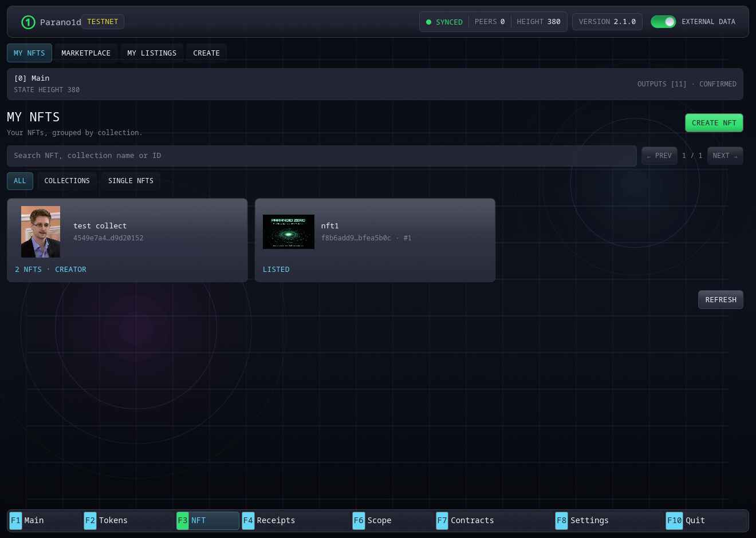Open the Marketplace tab
Screen dimensions: 756x538
coord(86,53)
